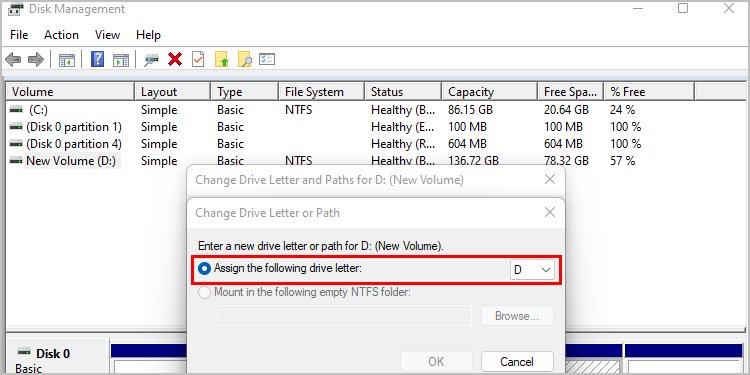Click the 78.32 GB free space cell
The width and height of the screenshot is (750, 375).
(x=566, y=161)
